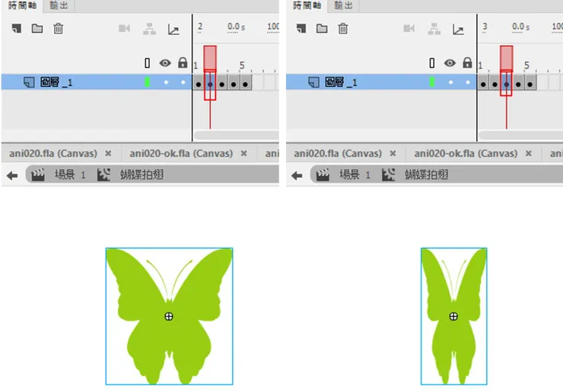Toggle lock all layers in left panel

coord(183,63)
